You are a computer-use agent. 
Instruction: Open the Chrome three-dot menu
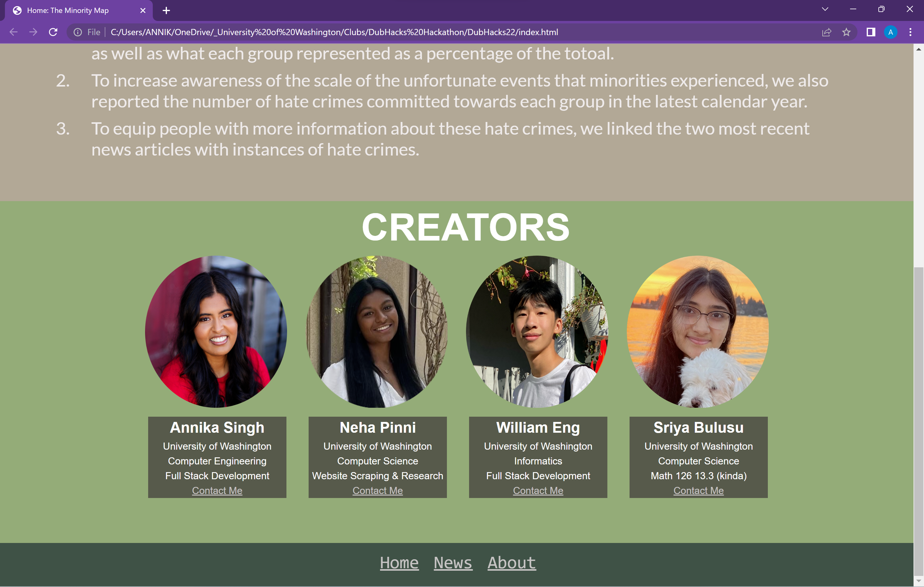click(x=910, y=32)
